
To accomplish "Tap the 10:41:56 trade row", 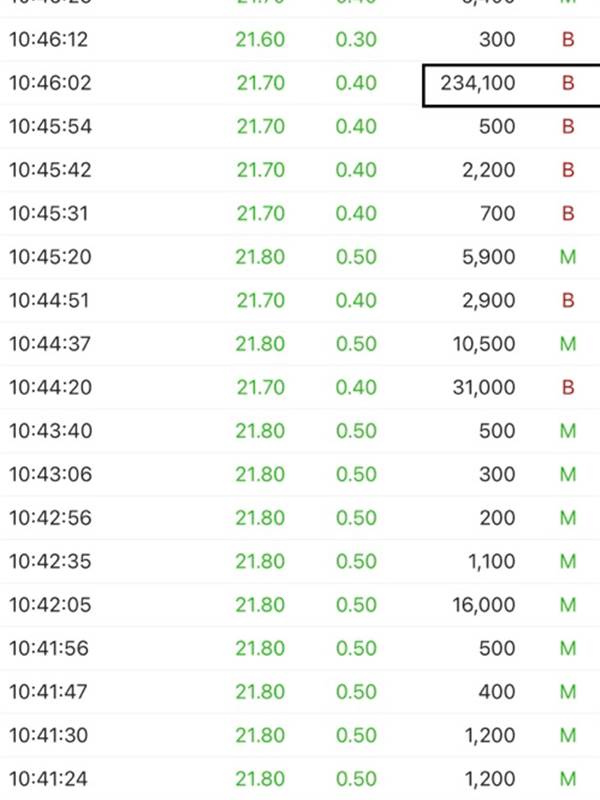I will click(300, 648).
